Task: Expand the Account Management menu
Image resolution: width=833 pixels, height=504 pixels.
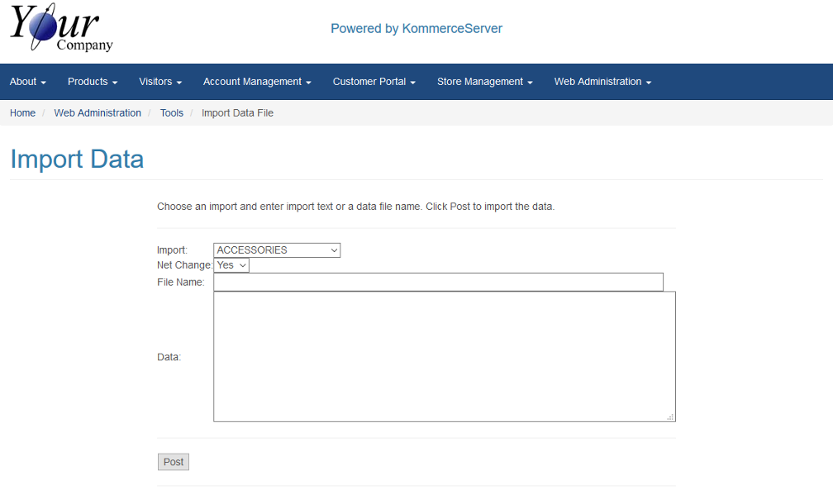Action: 257,82
